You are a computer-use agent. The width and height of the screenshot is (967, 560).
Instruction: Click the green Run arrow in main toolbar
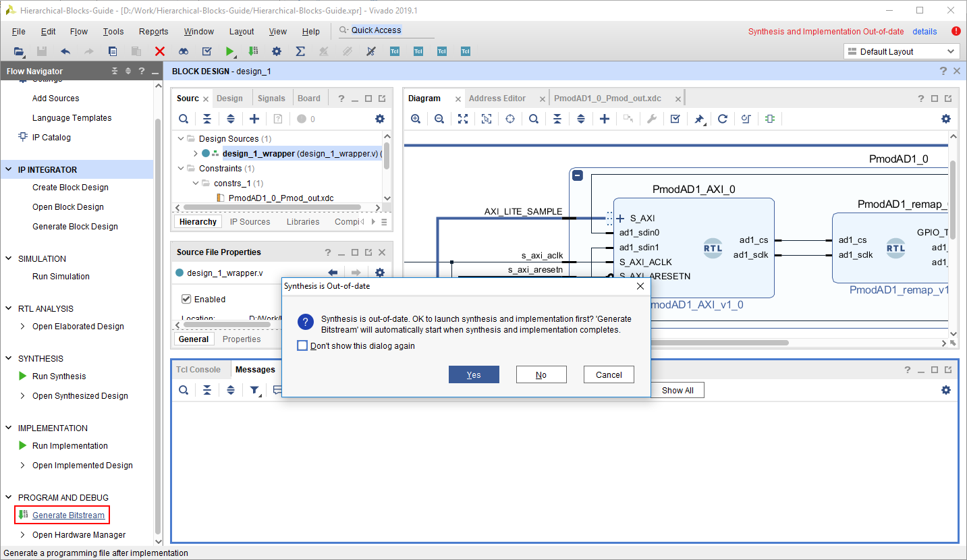coord(230,51)
